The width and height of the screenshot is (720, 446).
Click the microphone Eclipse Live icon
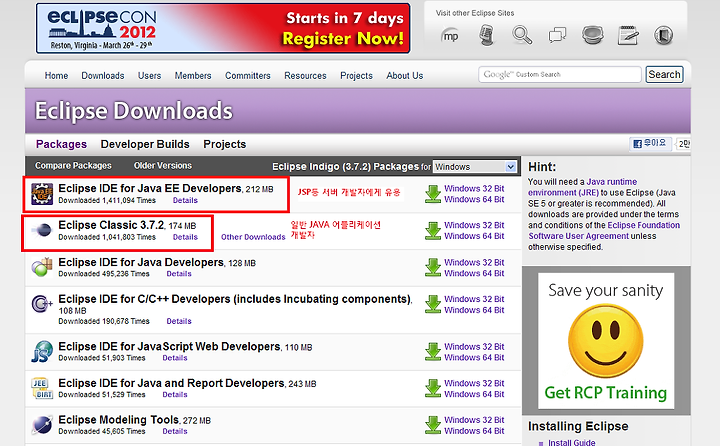pyautogui.click(x=486, y=35)
